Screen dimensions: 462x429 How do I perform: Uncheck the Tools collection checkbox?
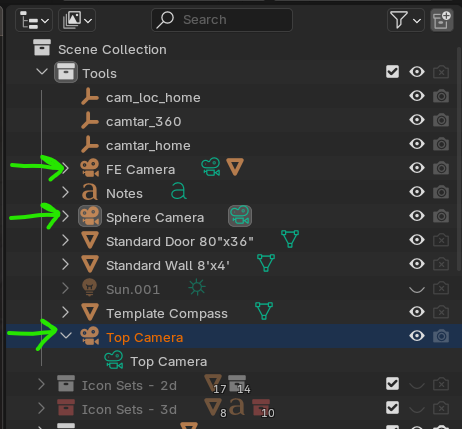coord(392,72)
